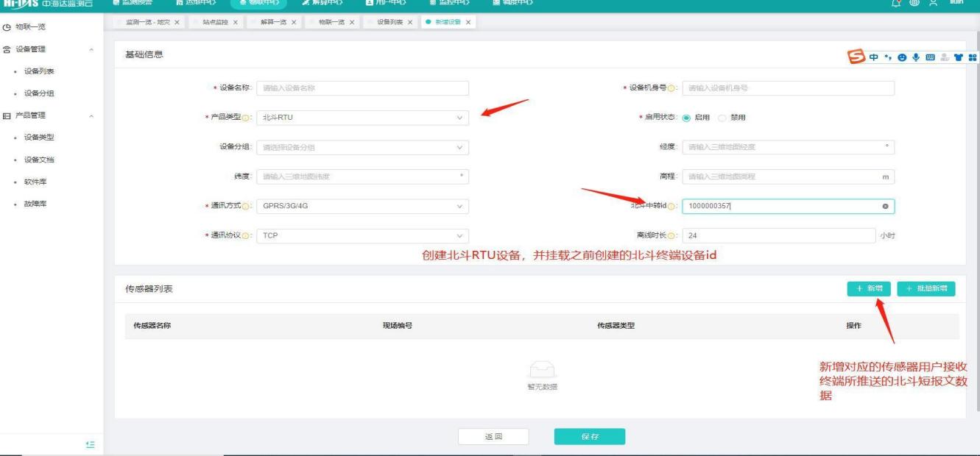Screen dimensions: 980x456
Task: Click the clear icon in the 北斗中转id field
Action: coord(884,207)
